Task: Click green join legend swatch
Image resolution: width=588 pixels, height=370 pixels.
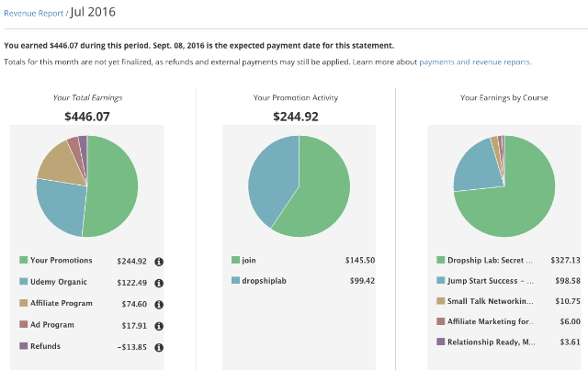Action: pos(235,260)
